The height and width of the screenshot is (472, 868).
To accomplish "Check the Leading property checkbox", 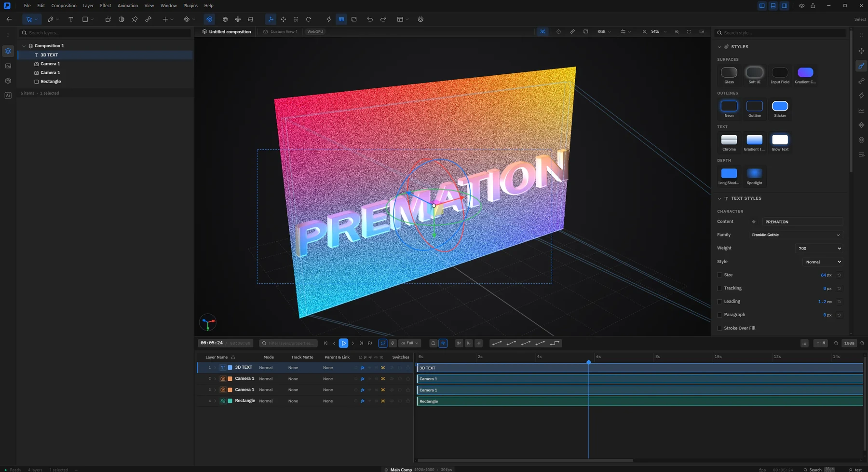I will tap(719, 302).
